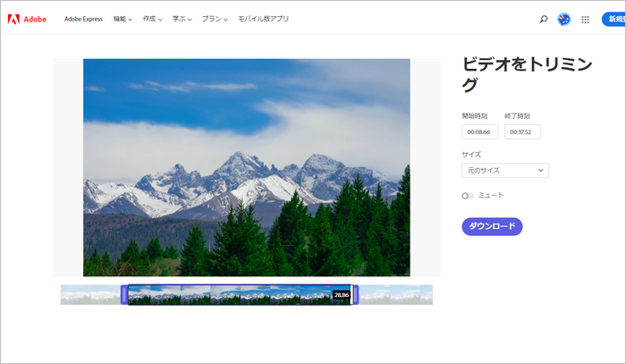
Task: Open the プラン menu
Action: (214, 19)
